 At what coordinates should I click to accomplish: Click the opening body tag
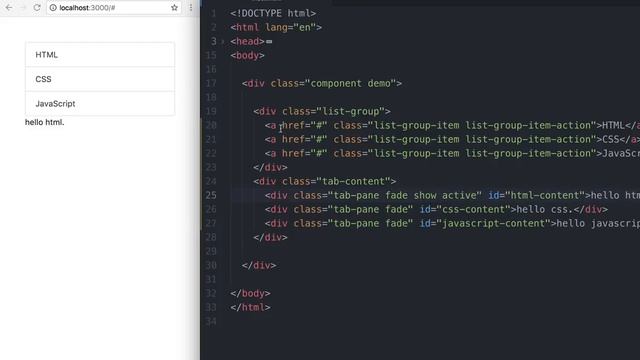tap(247, 56)
